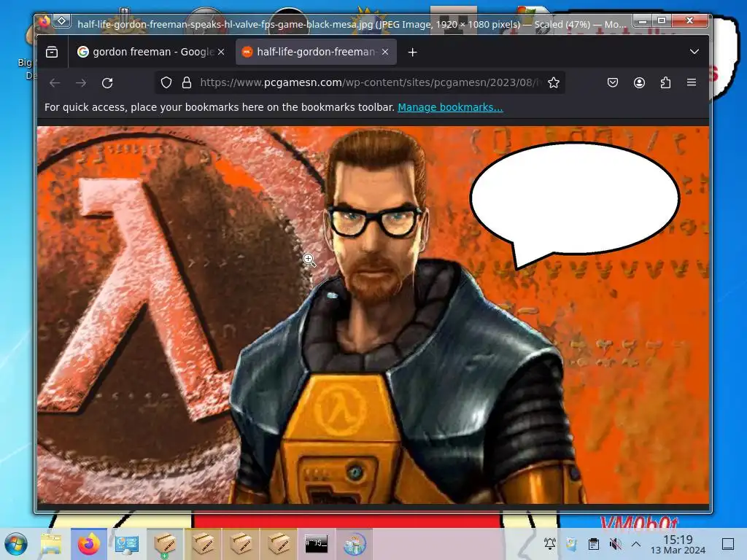Open the clock showing 15:19
Image resolution: width=747 pixels, height=560 pixels.
tap(678, 544)
